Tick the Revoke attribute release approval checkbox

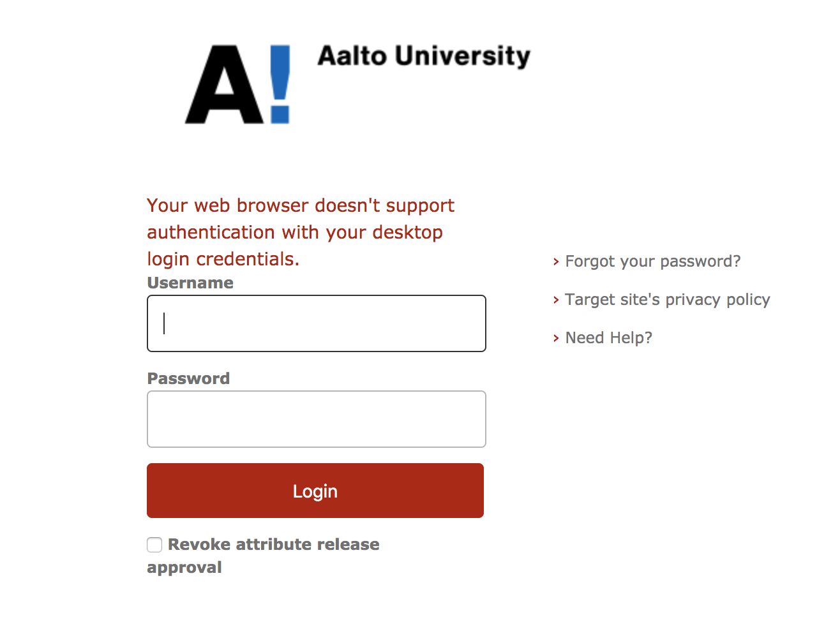[154, 545]
